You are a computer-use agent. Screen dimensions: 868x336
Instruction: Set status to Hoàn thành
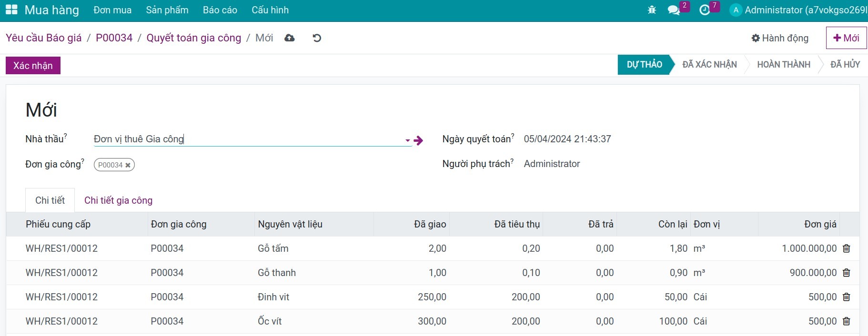coord(784,65)
